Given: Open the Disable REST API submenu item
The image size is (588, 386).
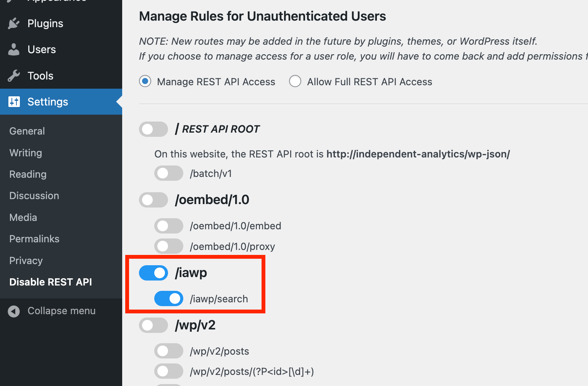Looking at the screenshot, I should (51, 282).
